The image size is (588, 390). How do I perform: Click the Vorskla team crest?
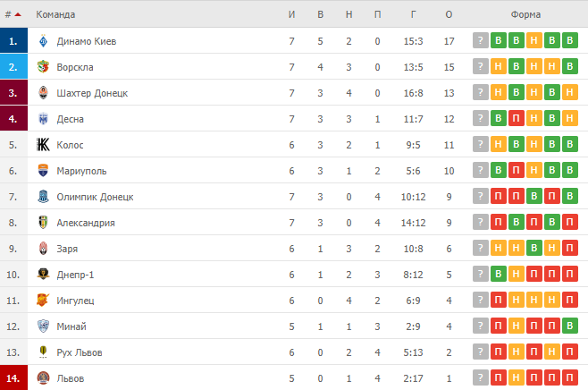(x=43, y=67)
